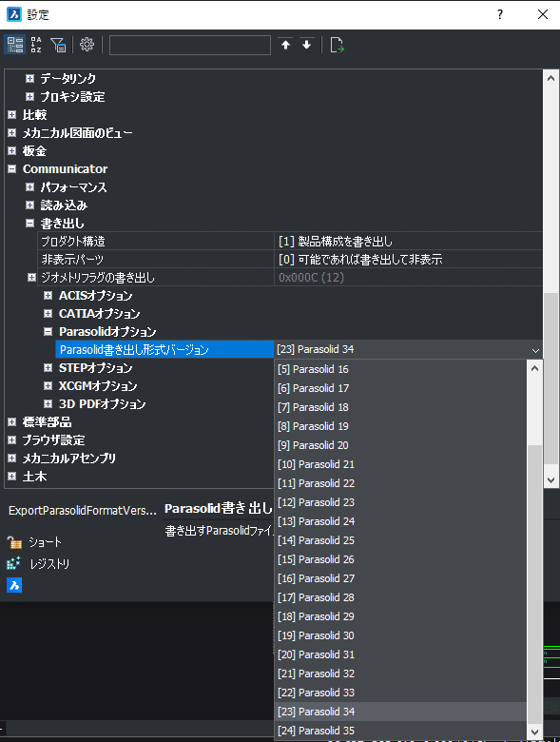560x742 pixels.
Task: Collapse the Parasolidオプション node
Action: [x=48, y=332]
